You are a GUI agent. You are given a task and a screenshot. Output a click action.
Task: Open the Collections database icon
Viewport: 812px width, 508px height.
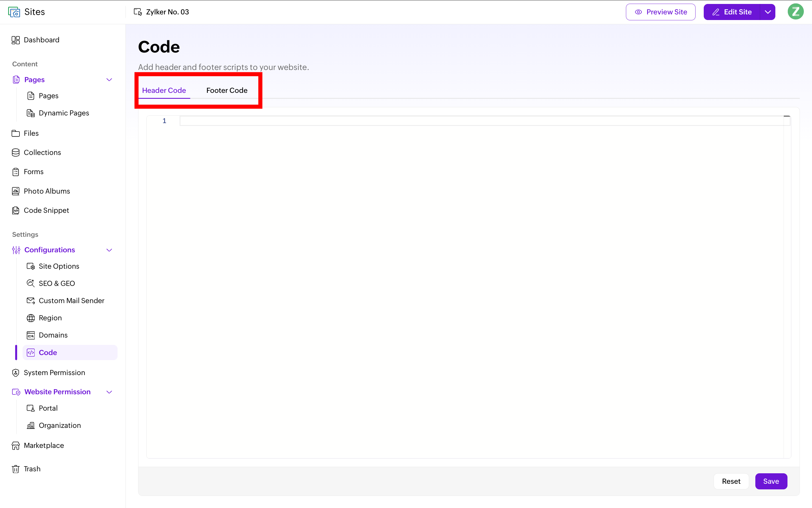[16, 152]
